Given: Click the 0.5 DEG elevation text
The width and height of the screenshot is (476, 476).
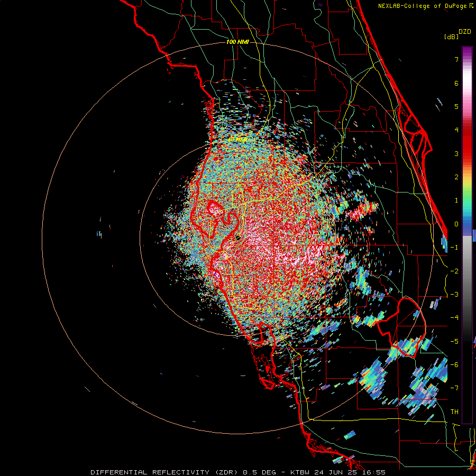Looking at the screenshot, I should point(259,472).
